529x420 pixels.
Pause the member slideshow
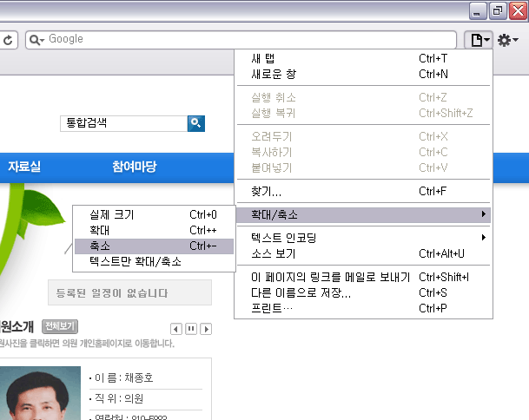point(191,329)
